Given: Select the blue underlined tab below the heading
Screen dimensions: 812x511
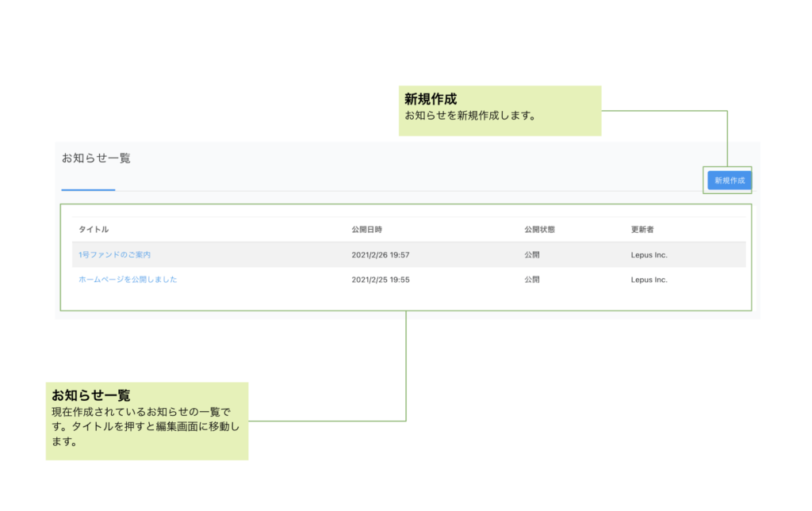Looking at the screenshot, I should 88,189.
